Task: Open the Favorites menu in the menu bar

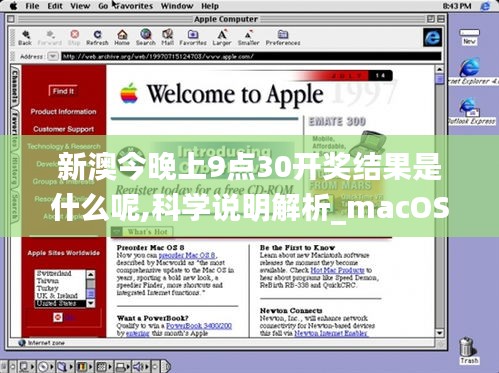Action: (x=133, y=6)
